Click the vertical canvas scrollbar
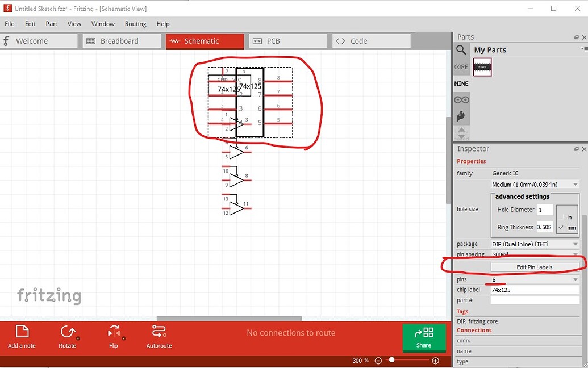This screenshot has width=588, height=368. 448,160
